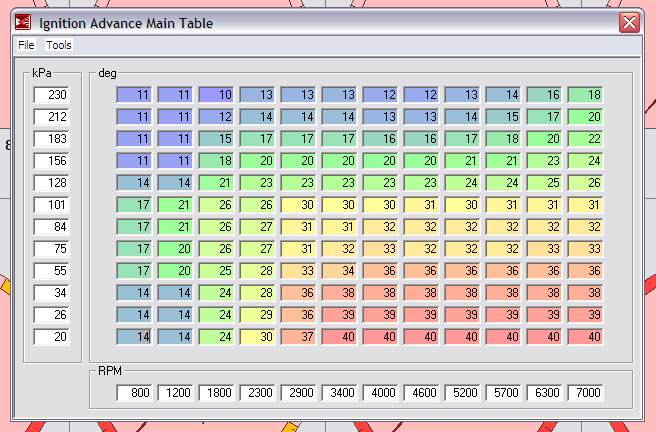656x432 pixels.
Task: Open the File menu
Action: (x=25, y=45)
